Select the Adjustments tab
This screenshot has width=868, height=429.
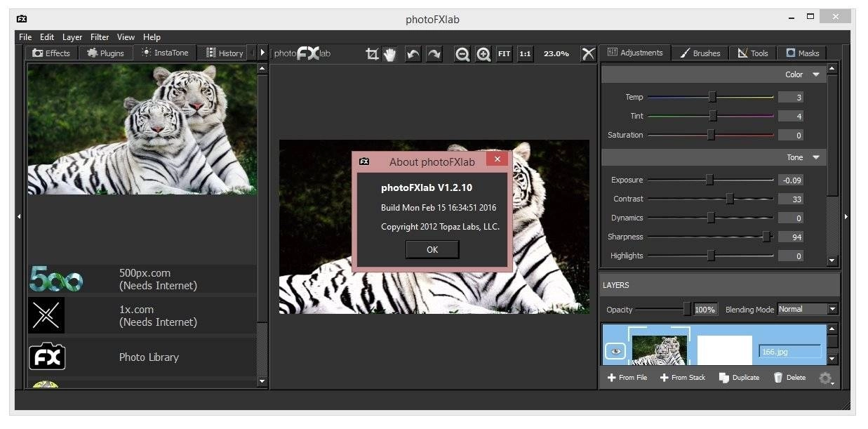click(635, 53)
